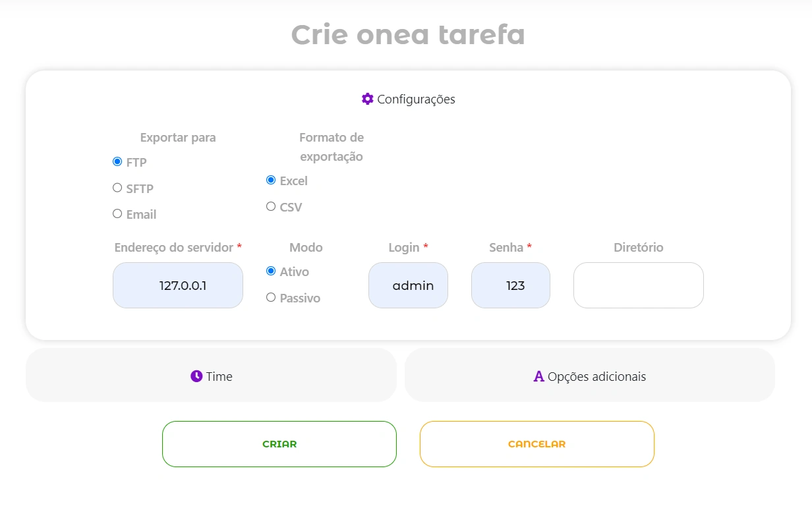Focus the Endereço do servidor field
The height and width of the screenshot is (506, 812).
[178, 285]
